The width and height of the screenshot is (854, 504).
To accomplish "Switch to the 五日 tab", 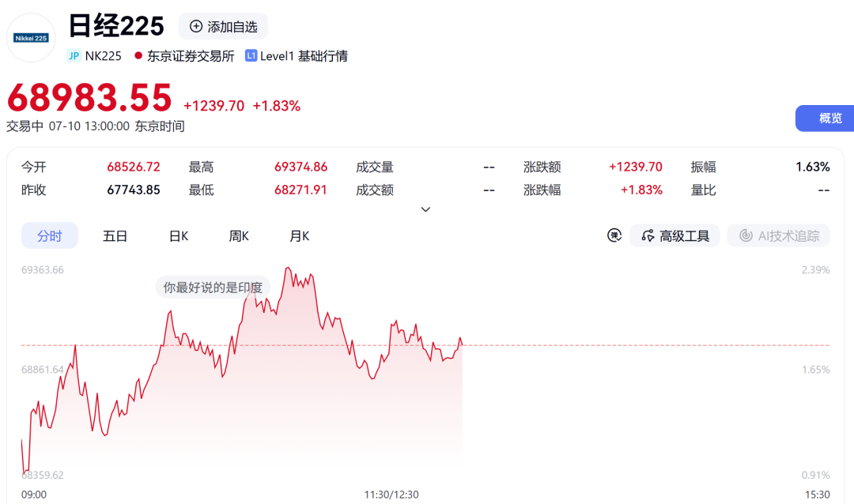I will (115, 235).
